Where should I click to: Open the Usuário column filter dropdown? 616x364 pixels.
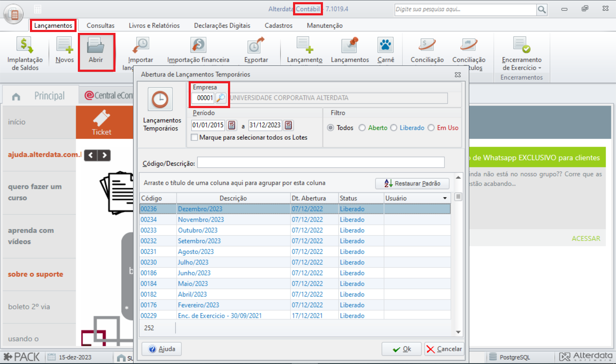445,198
